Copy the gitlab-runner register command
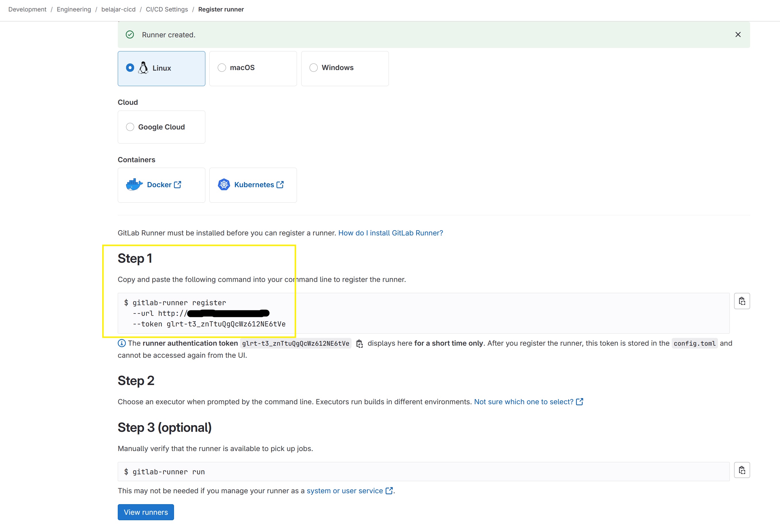The height and width of the screenshot is (532, 780). coord(742,301)
